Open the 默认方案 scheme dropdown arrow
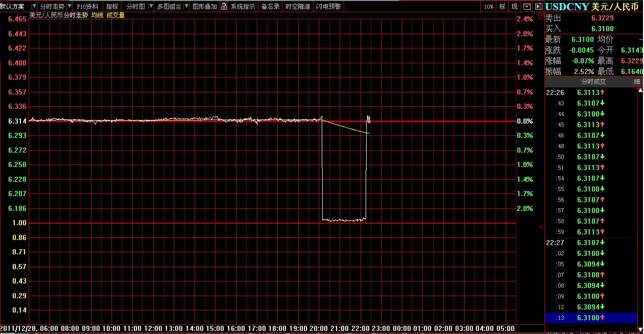Image resolution: width=644 pixels, height=334 pixels. (34, 7)
